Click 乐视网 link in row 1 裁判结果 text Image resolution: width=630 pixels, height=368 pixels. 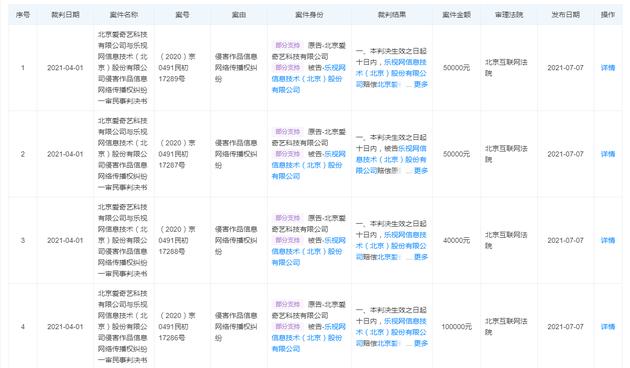[391, 73]
